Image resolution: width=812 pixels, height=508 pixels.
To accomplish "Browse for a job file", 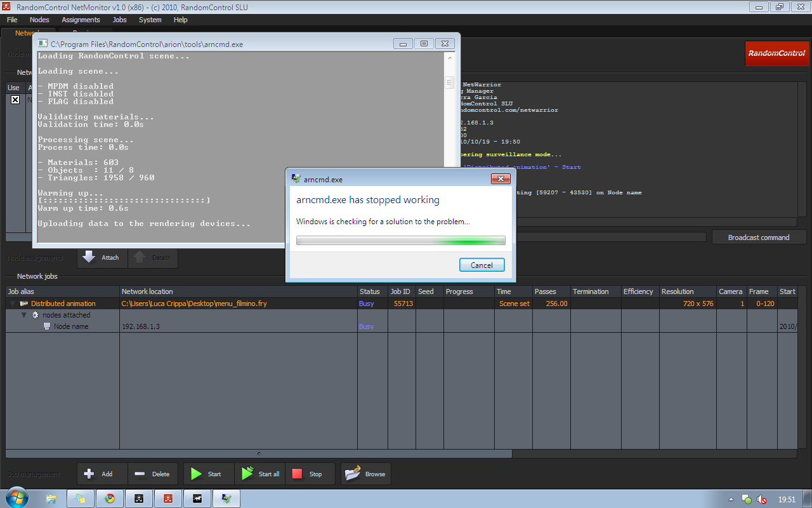I will tap(366, 474).
